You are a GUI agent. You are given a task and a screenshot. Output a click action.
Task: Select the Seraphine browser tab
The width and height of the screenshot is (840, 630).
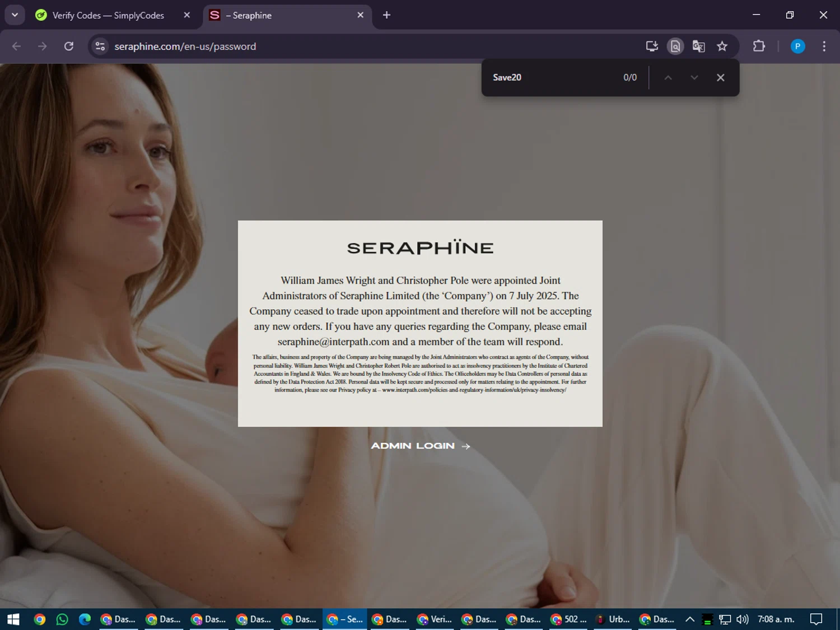click(x=287, y=16)
